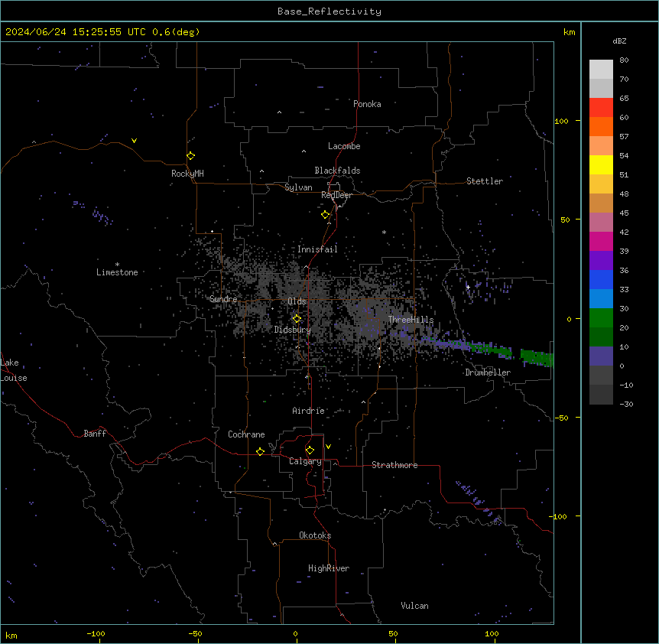659x644 pixels.
Task: Click the asterisk marker above Limestone
Action: (117, 265)
